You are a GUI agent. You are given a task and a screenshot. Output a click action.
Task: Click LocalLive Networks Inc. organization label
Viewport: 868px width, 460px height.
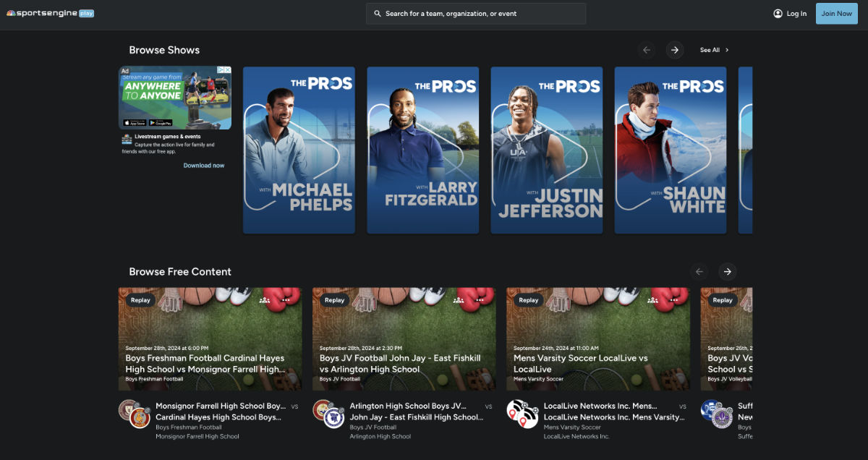coord(576,437)
